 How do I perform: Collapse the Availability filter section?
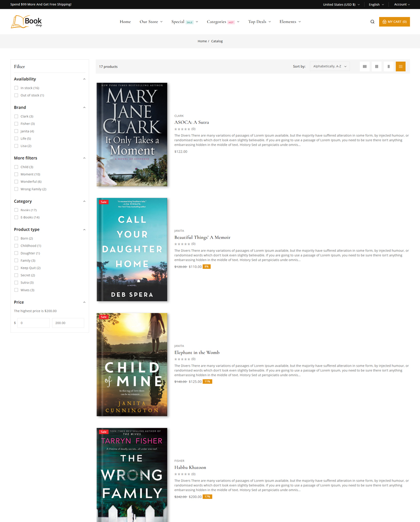point(84,79)
